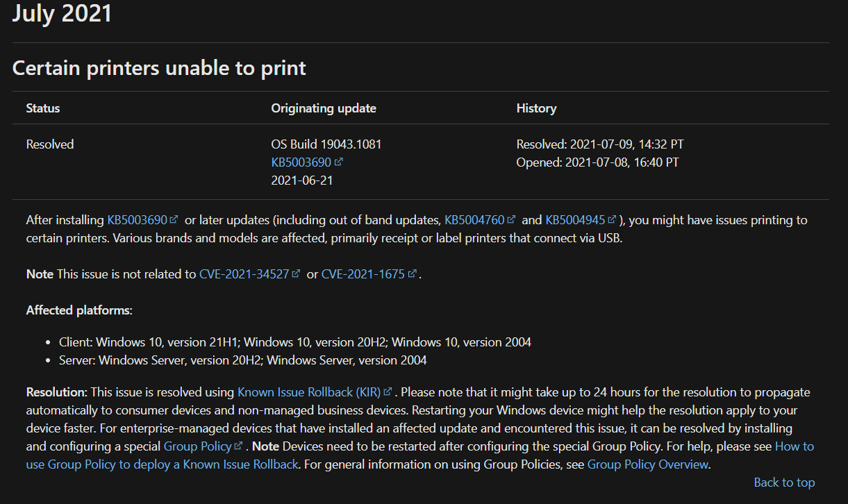Image resolution: width=848 pixels, height=504 pixels.
Task: Click external link icon beside CVE-2021-1675
Action: click(x=413, y=274)
